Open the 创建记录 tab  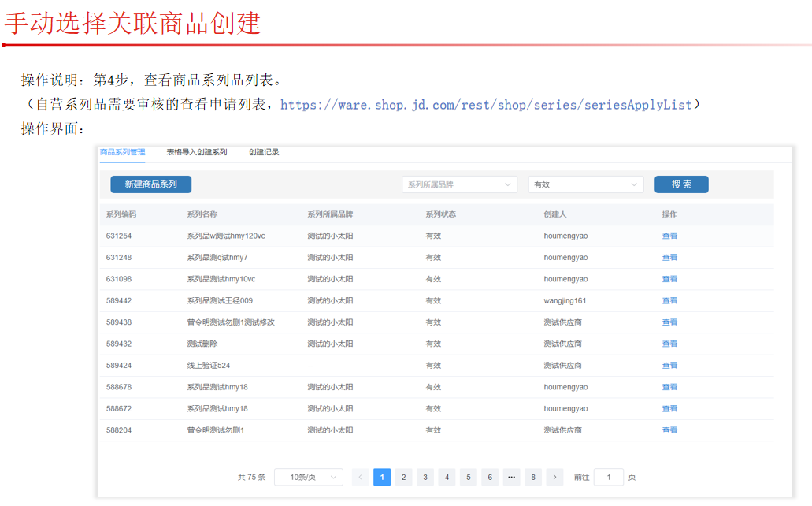[264, 152]
